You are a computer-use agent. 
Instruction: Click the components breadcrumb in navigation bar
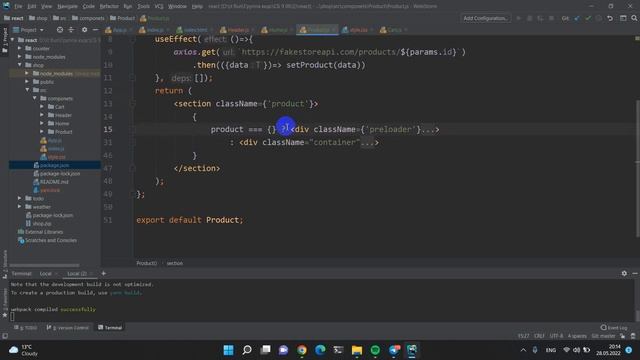coord(88,18)
